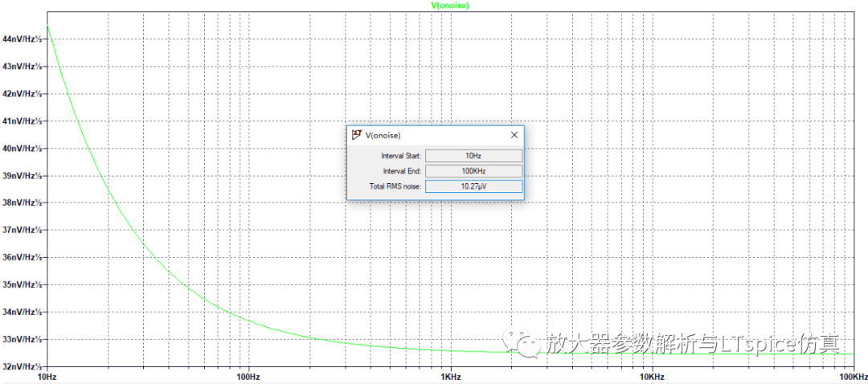Click the 38nV/Hz½ vertical axis tick label
Screen dimensions: 868x384
click(x=22, y=202)
